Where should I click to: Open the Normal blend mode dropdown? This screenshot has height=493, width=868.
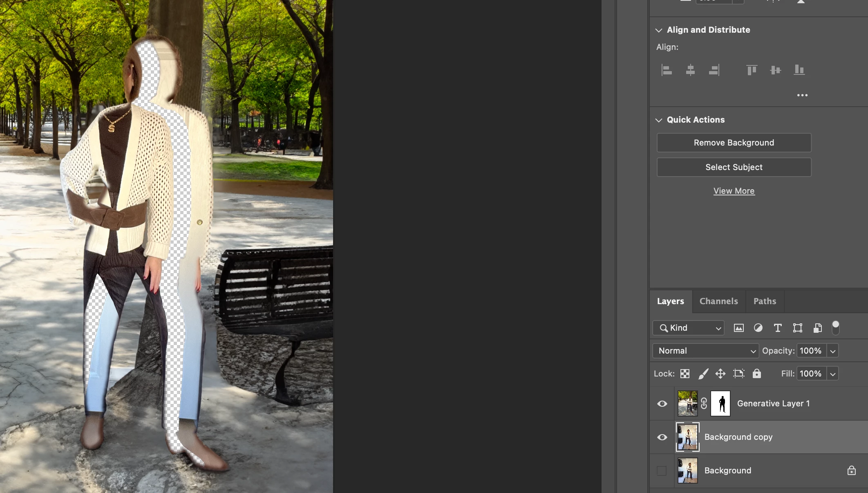705,351
